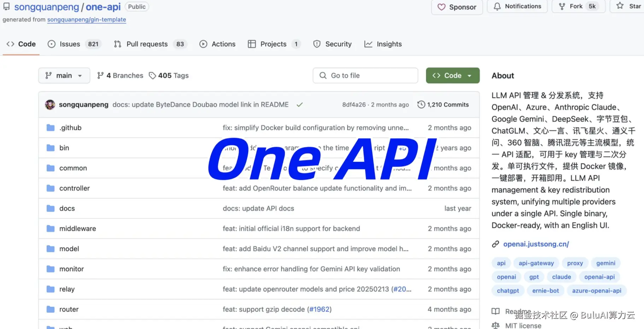Select the gemini topic tag

[606, 263]
